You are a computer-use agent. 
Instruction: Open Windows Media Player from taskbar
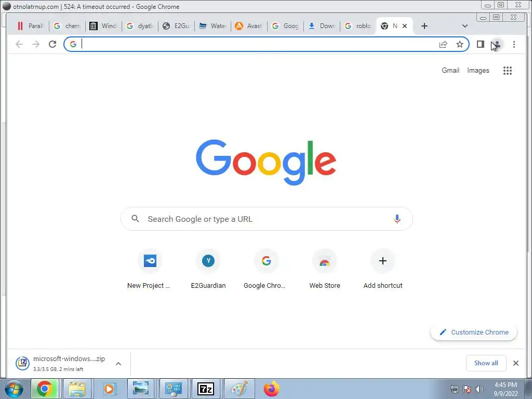(109, 389)
